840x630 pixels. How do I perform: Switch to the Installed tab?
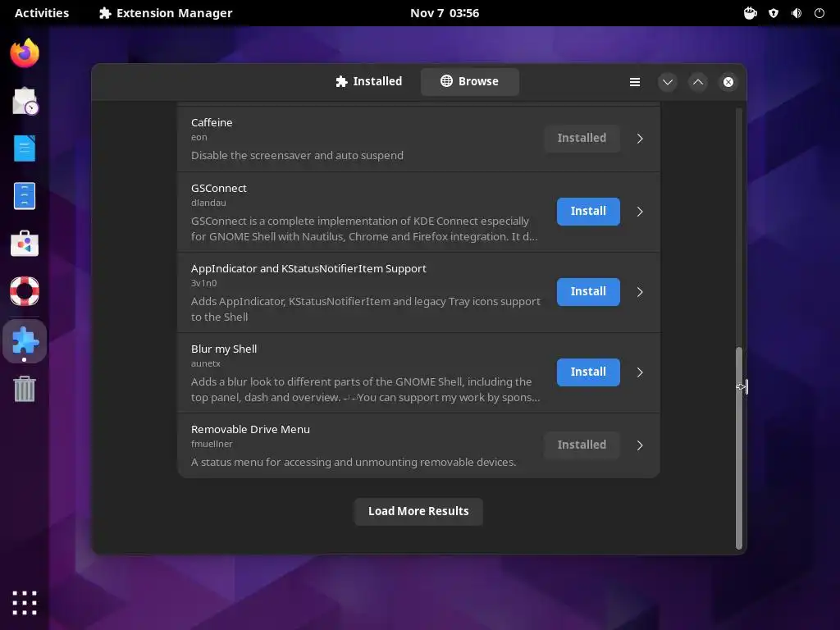point(368,81)
